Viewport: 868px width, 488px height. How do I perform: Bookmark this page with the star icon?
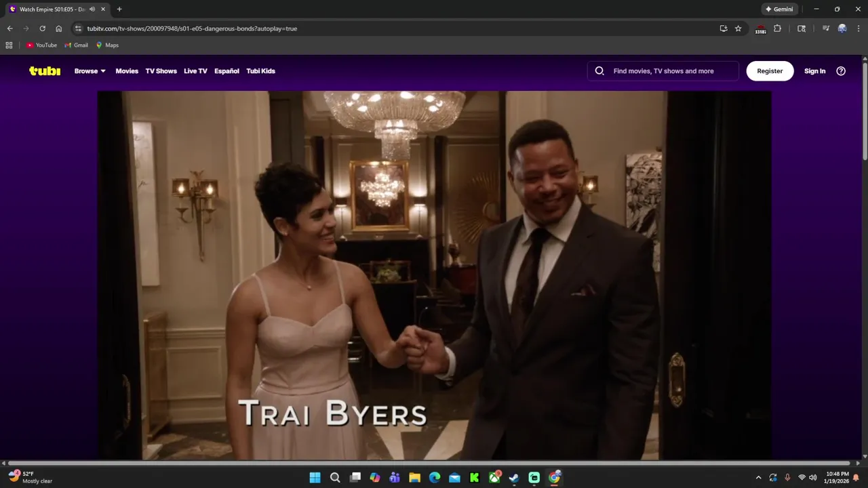738,28
